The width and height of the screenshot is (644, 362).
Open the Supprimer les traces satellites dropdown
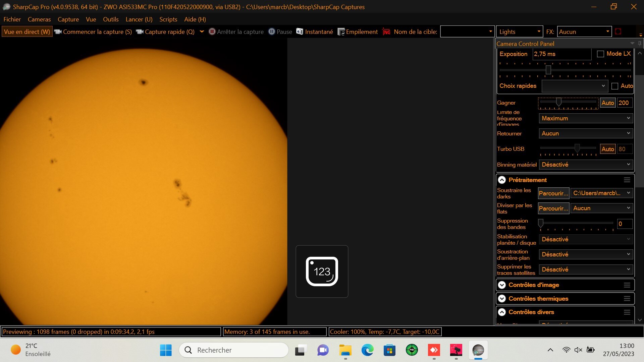point(586,269)
